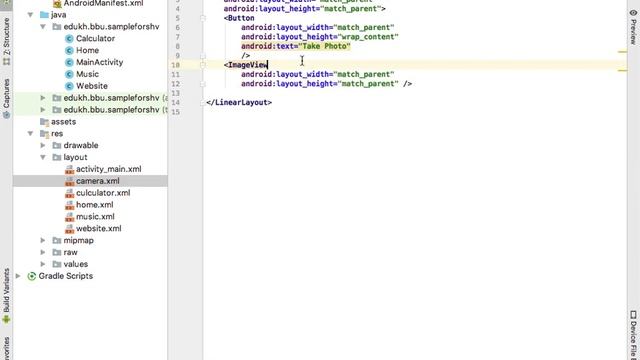640x360 pixels.
Task: Click the values folder icon
Action: [57, 264]
